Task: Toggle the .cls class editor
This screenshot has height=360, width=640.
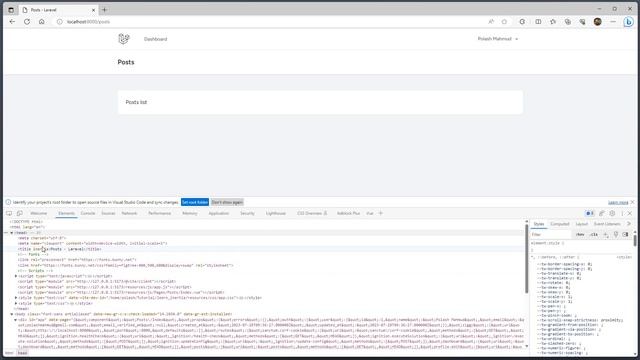Action: (x=594, y=234)
